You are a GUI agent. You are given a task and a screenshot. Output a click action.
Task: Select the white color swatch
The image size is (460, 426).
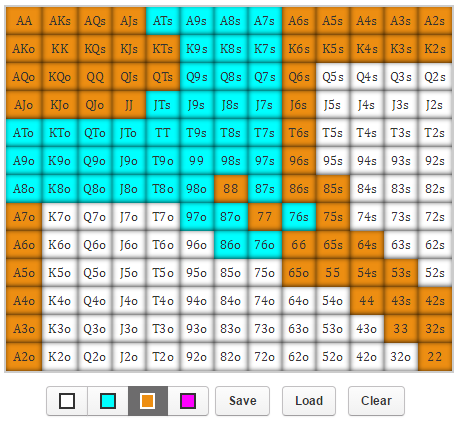(x=67, y=401)
